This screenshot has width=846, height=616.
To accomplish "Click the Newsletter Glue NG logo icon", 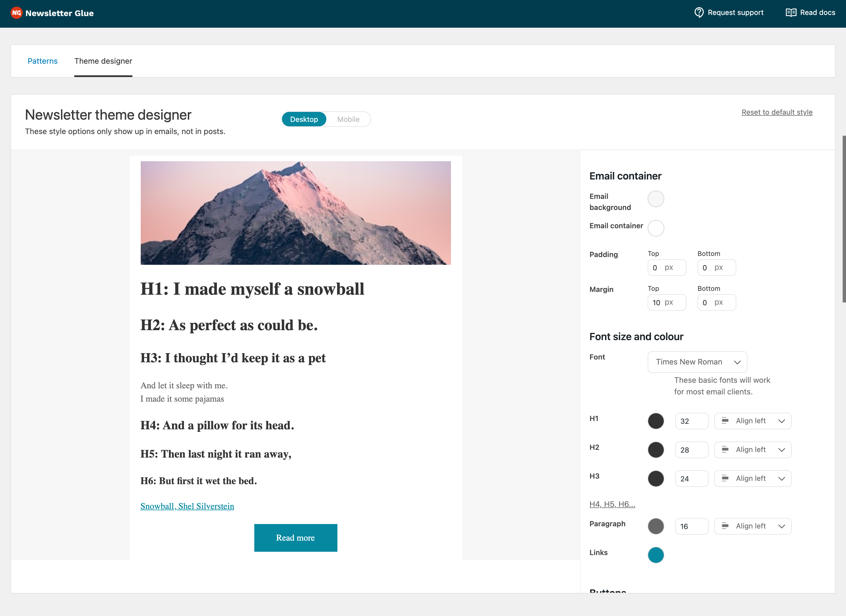I will pyautogui.click(x=16, y=13).
